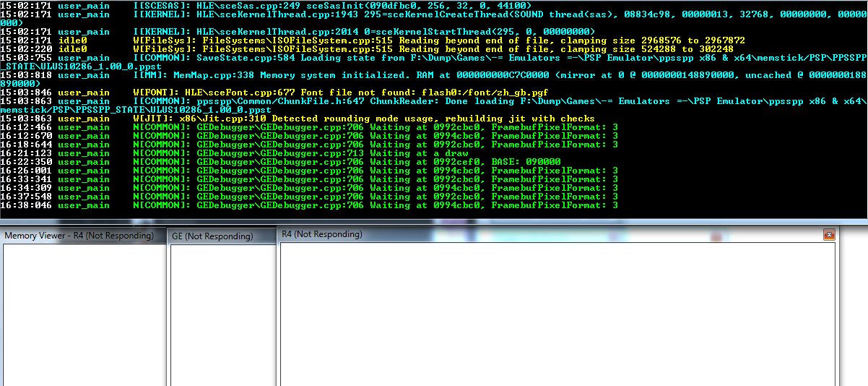Focus the GE (Not Responding) title bar
This screenshot has height=386, width=868.
[x=211, y=236]
